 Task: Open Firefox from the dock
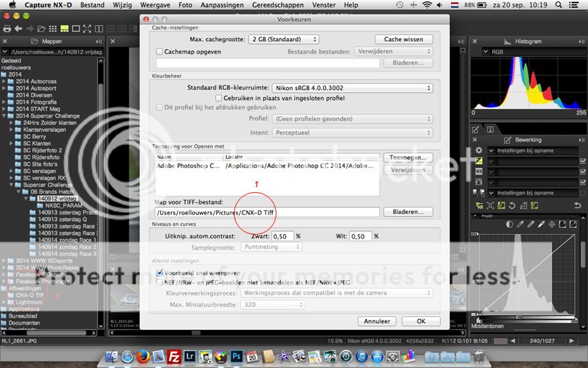(143, 357)
